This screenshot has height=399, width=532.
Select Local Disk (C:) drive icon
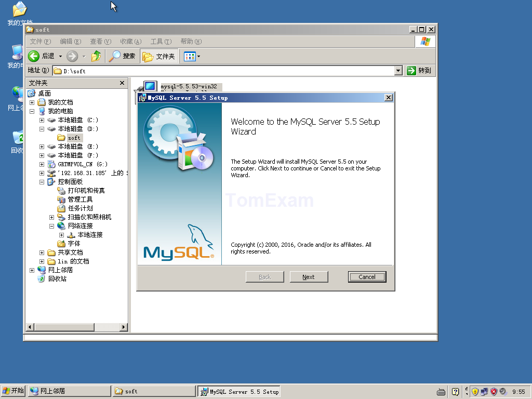click(x=51, y=120)
